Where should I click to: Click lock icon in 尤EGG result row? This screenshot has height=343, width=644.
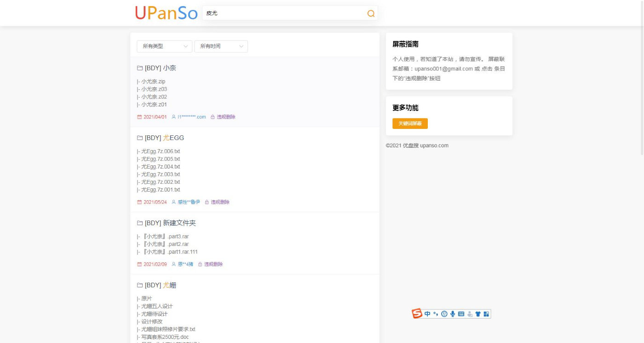[207, 202]
